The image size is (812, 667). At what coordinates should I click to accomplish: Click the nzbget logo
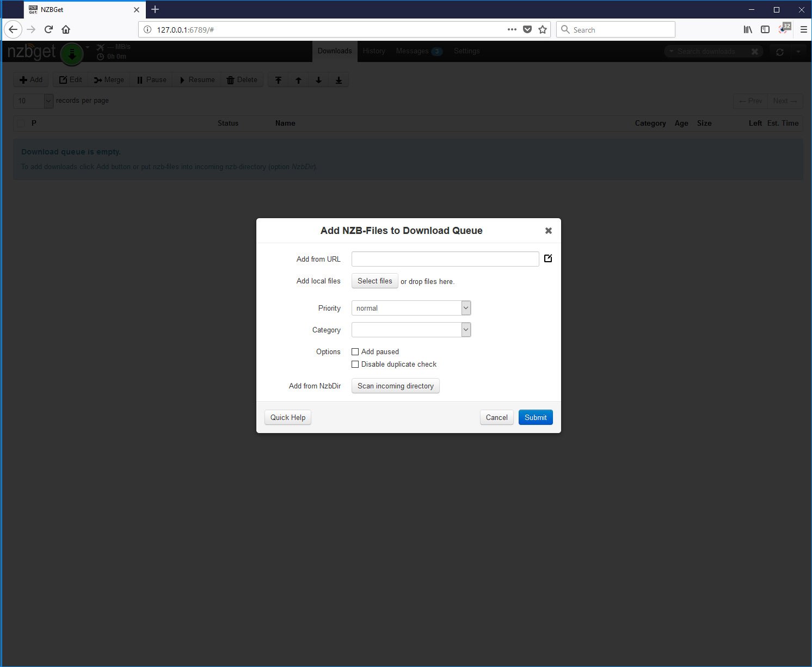[32, 52]
